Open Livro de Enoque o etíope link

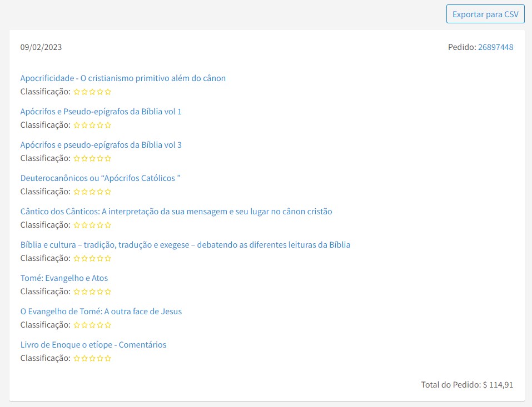pos(93,345)
